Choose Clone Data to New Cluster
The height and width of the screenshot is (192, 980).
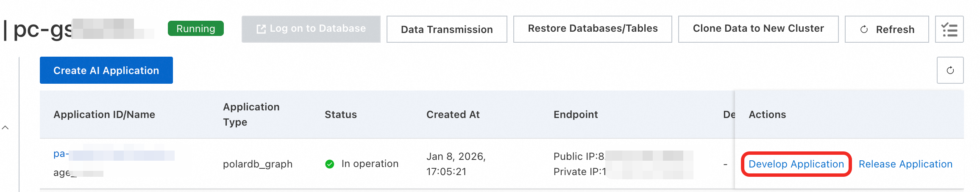758,29
